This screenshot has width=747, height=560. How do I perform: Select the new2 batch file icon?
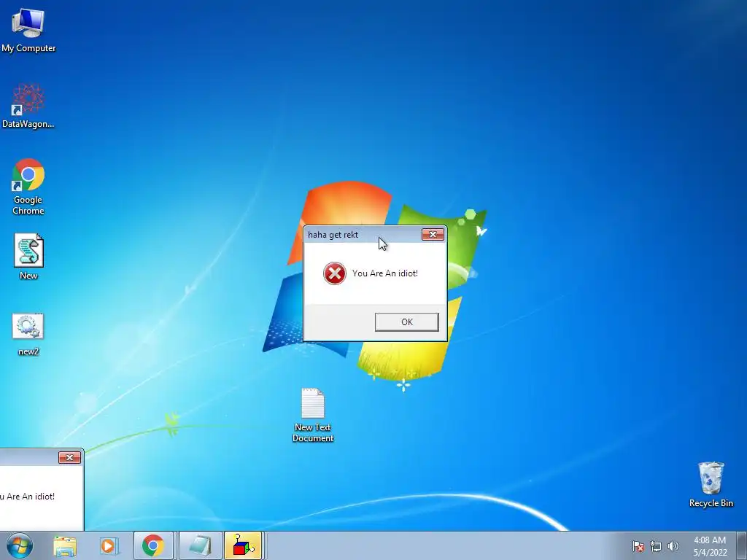click(x=28, y=334)
